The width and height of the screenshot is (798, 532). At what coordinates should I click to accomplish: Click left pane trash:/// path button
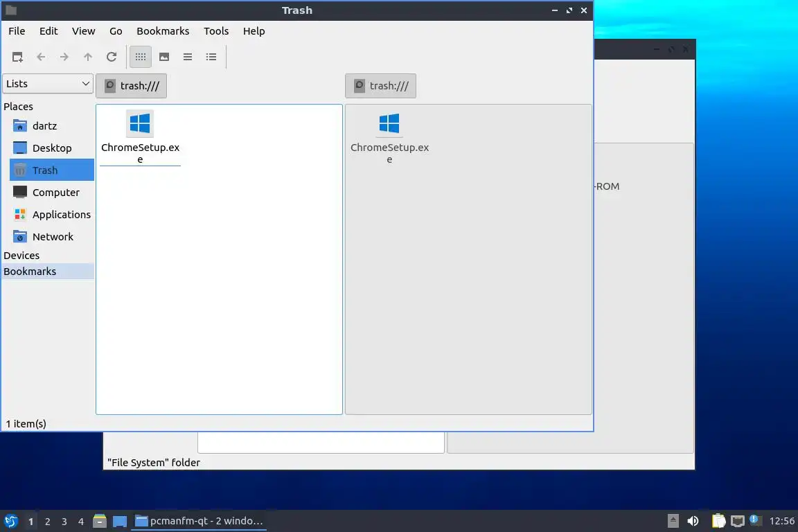point(132,85)
